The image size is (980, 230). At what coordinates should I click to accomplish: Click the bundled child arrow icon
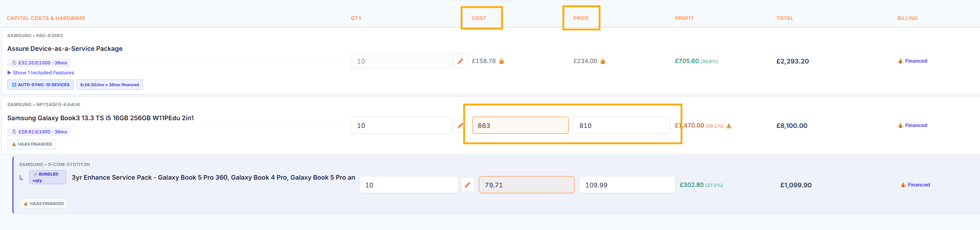[x=21, y=178]
